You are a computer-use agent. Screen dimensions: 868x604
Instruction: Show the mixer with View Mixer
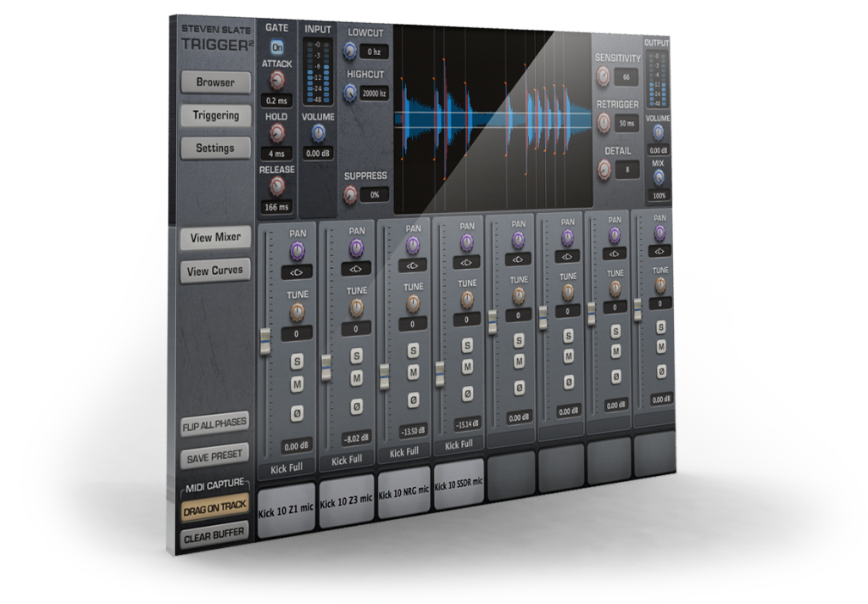pos(215,238)
